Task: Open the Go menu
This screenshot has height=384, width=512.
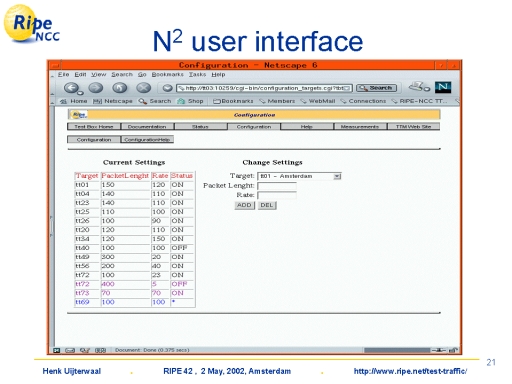Action: click(x=142, y=74)
